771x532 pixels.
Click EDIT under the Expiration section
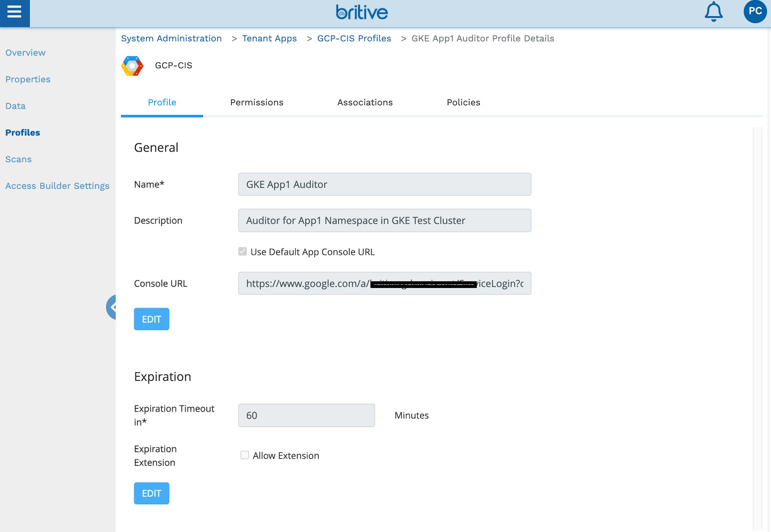(151, 493)
